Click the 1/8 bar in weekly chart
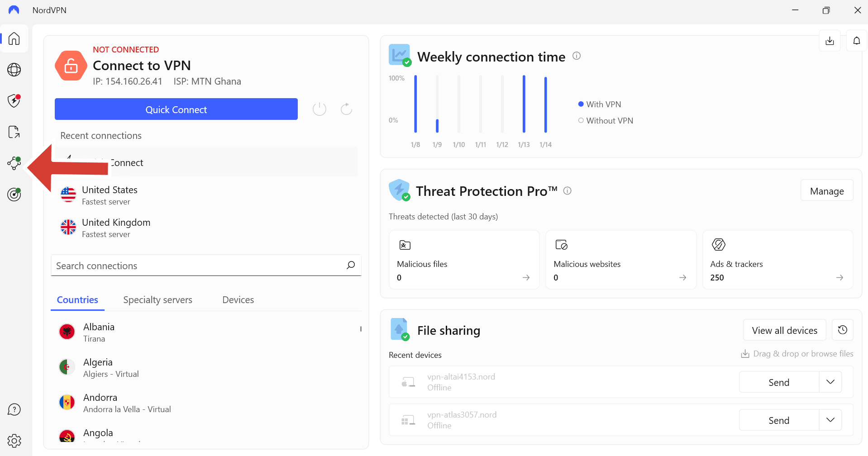This screenshot has height=456, width=868. coord(415,104)
